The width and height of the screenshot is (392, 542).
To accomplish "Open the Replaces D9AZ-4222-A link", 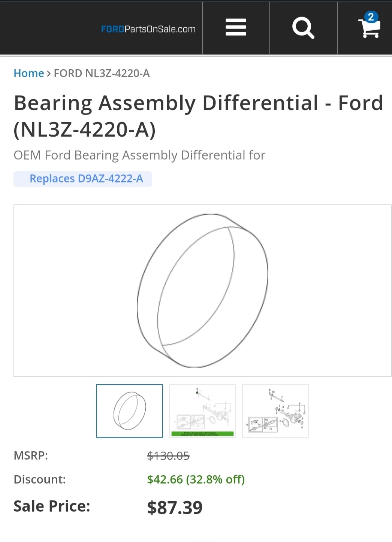I will [82, 179].
